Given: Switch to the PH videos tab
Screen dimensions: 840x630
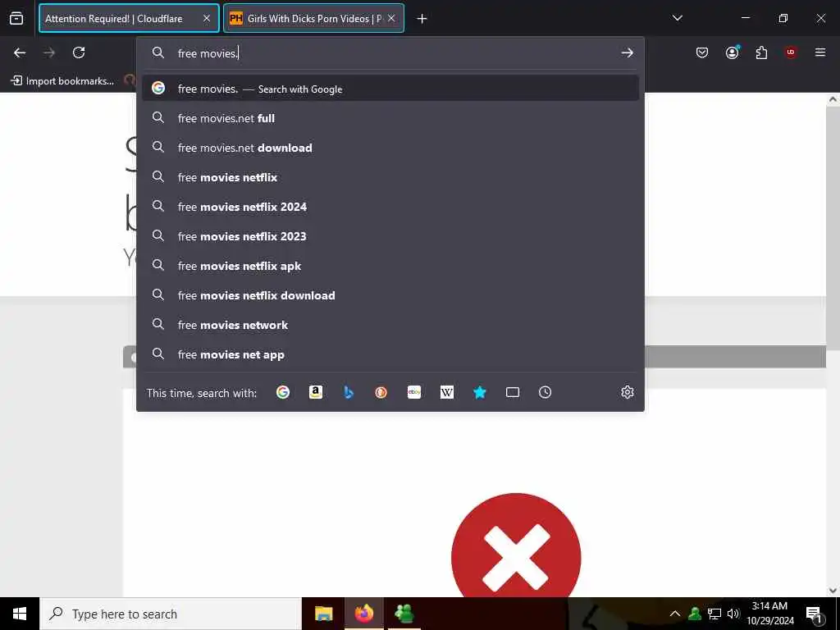Looking at the screenshot, I should (x=313, y=18).
